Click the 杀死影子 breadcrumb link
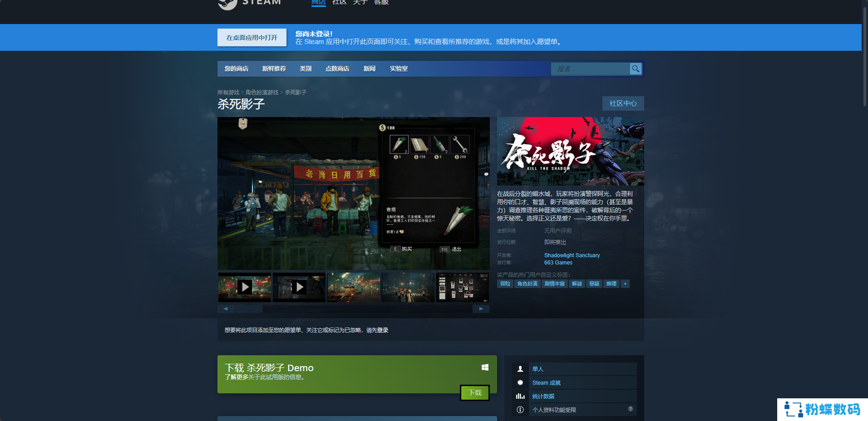Viewport: 868px width, 421px height. pos(296,92)
